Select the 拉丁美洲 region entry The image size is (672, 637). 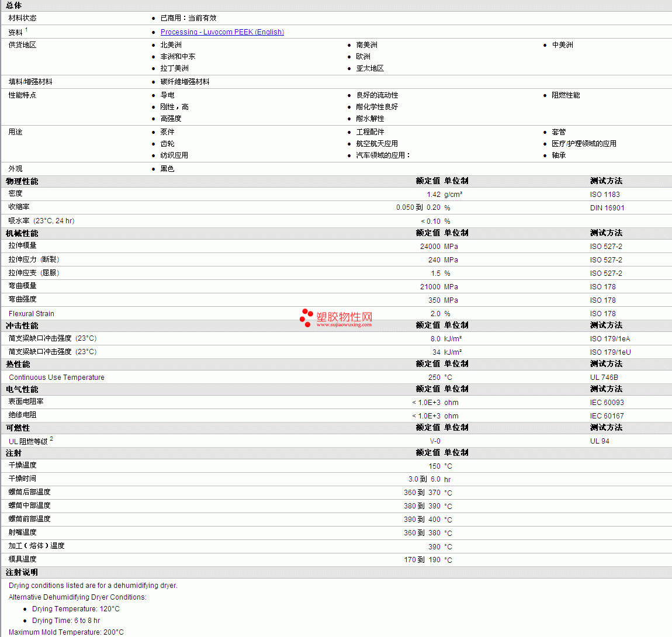coord(175,68)
